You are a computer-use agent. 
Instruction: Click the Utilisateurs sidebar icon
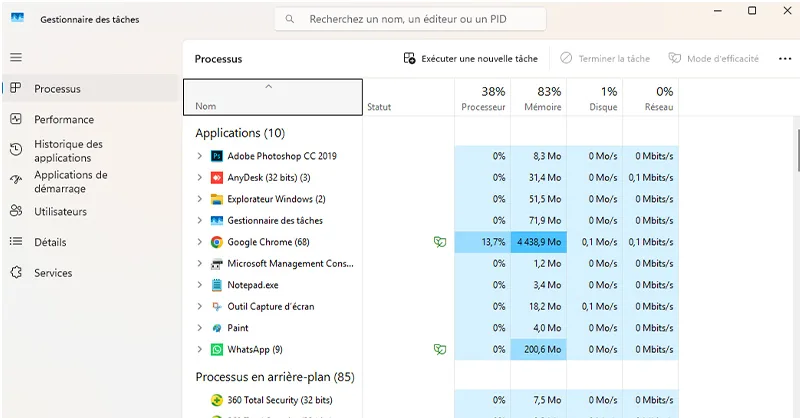[x=16, y=211]
